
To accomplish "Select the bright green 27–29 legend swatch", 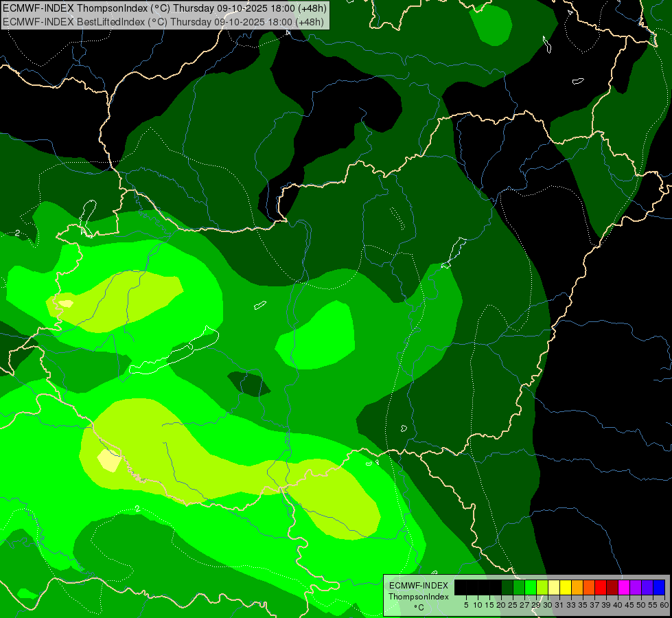I will [531, 587].
